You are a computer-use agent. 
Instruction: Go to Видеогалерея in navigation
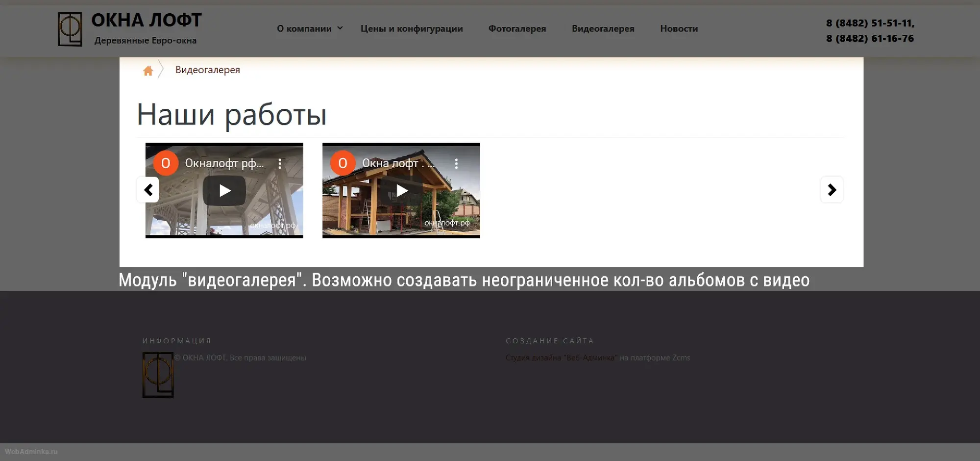(x=603, y=28)
